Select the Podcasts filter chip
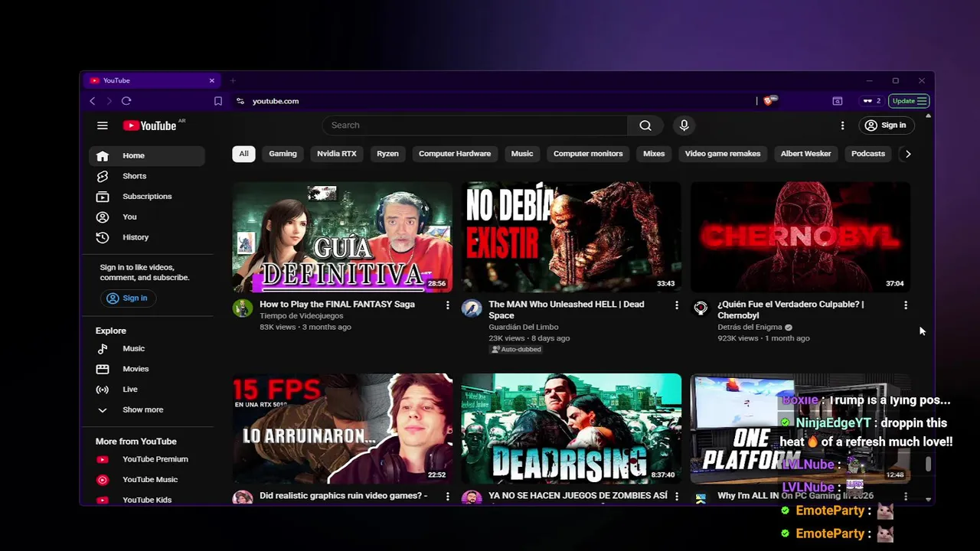Image resolution: width=980 pixels, height=551 pixels. tap(868, 154)
